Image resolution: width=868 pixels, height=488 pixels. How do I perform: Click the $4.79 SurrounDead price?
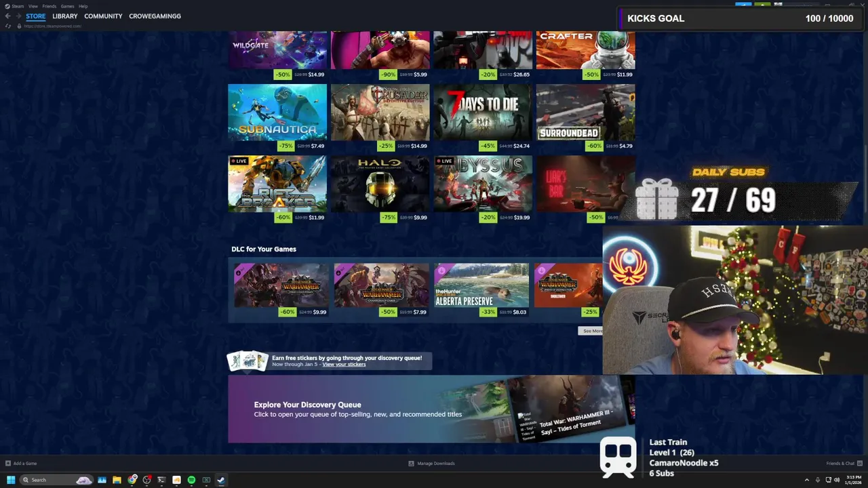(626, 146)
